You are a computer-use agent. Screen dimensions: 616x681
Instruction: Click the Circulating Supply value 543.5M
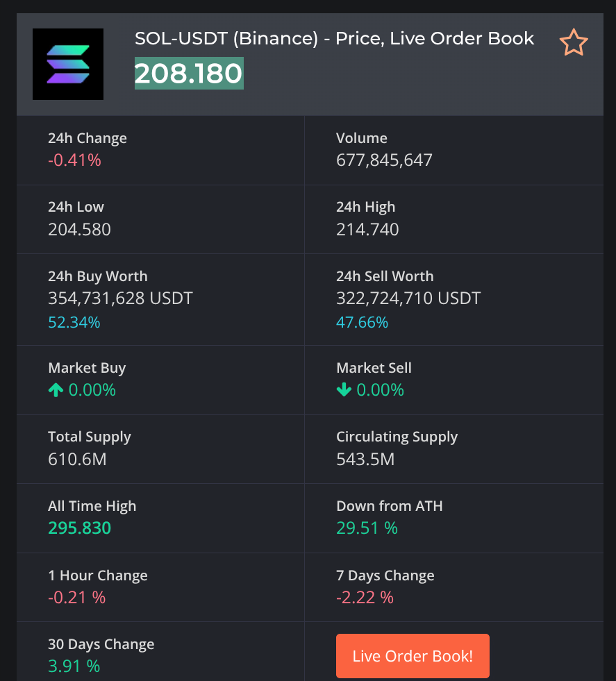coord(365,459)
